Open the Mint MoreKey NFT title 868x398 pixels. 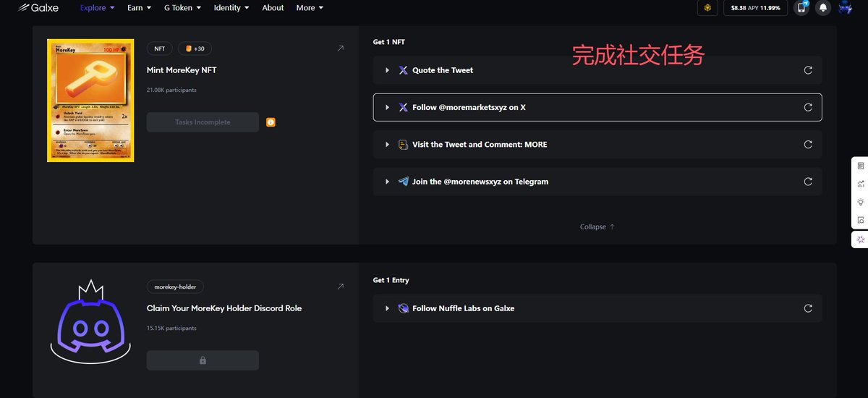[182, 70]
